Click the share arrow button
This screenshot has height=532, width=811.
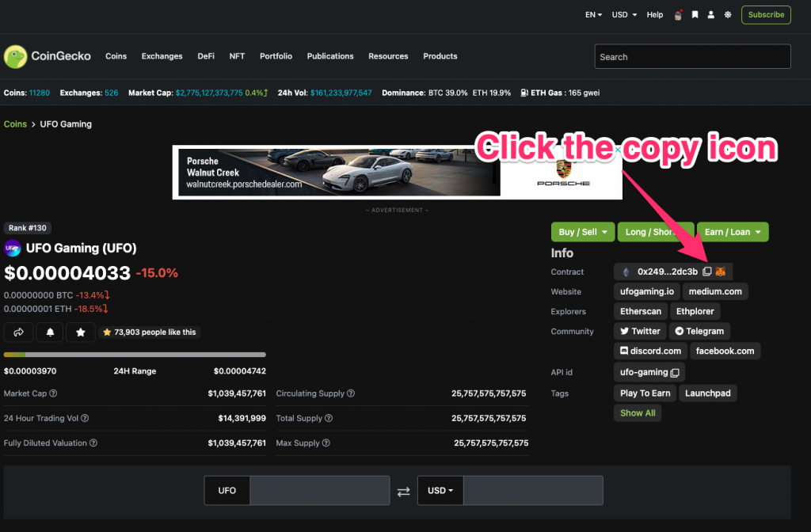[x=19, y=332]
